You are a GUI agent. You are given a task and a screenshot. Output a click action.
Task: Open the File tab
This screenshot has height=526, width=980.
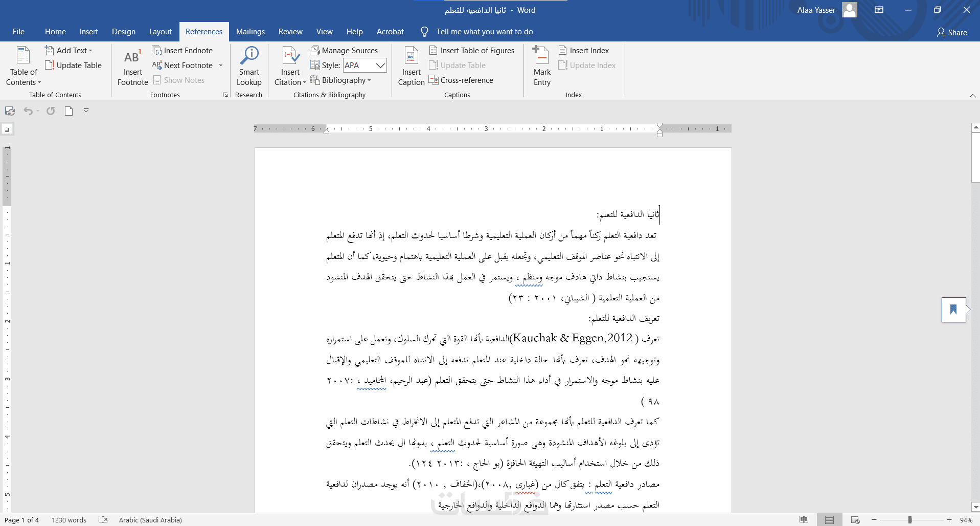[18, 32]
